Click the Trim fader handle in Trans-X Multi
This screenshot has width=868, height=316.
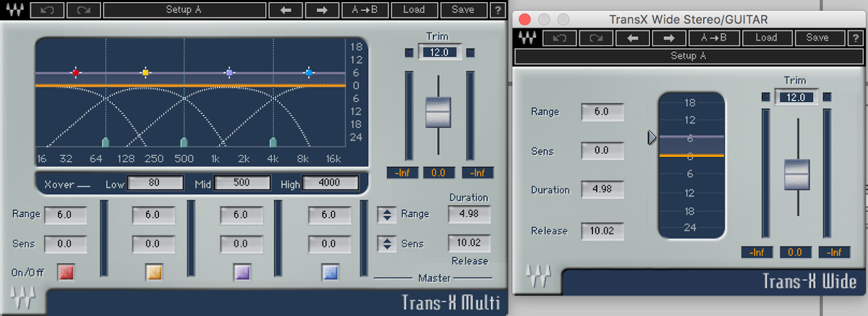coord(438,113)
